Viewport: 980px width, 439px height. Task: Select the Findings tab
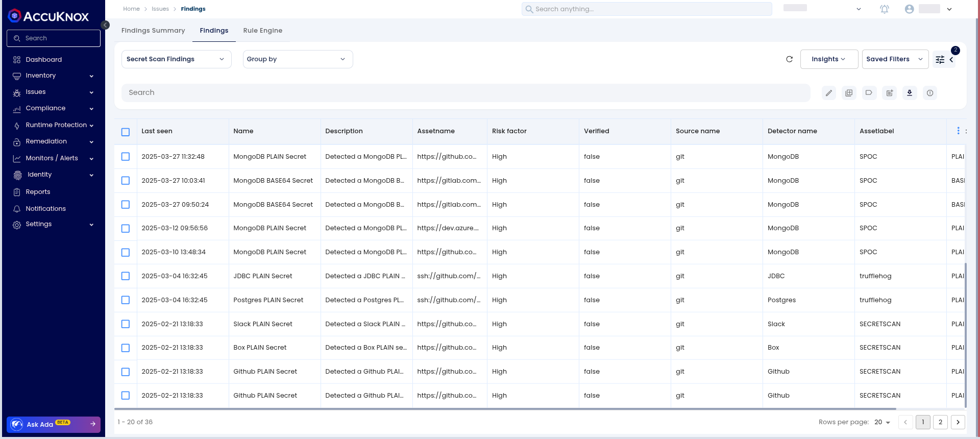pyautogui.click(x=214, y=31)
